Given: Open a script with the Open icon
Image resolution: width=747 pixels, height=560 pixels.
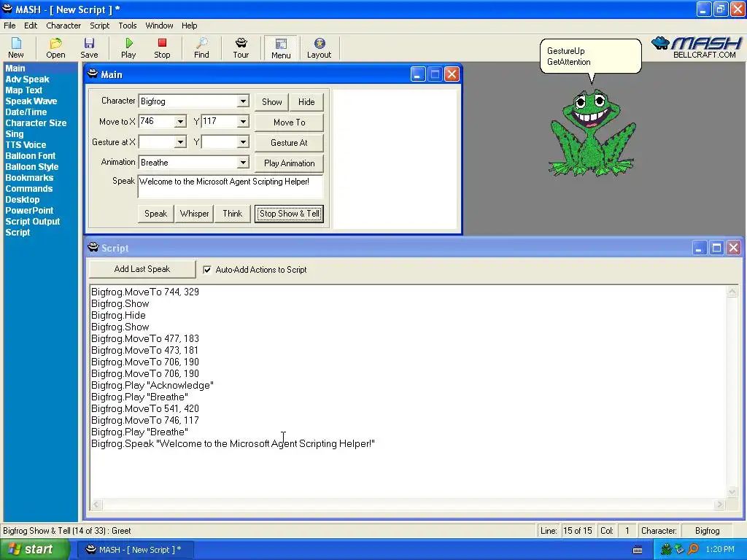Looking at the screenshot, I should (x=55, y=48).
